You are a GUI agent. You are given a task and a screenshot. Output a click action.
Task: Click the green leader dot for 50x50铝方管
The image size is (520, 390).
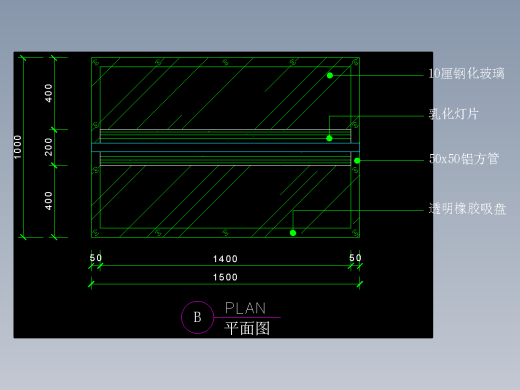coord(357,161)
